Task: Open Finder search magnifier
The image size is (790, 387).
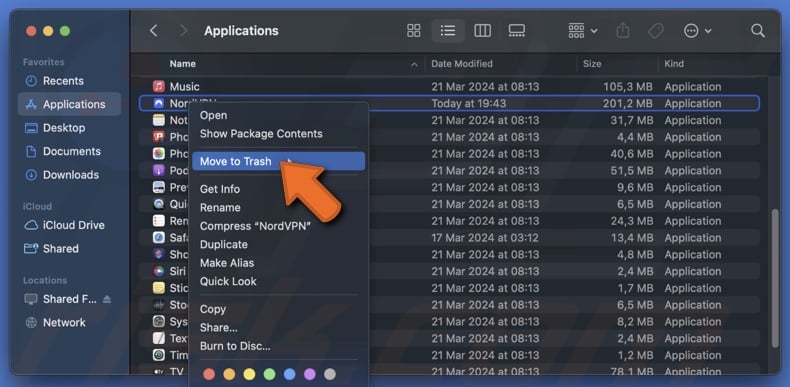Action: coord(758,31)
